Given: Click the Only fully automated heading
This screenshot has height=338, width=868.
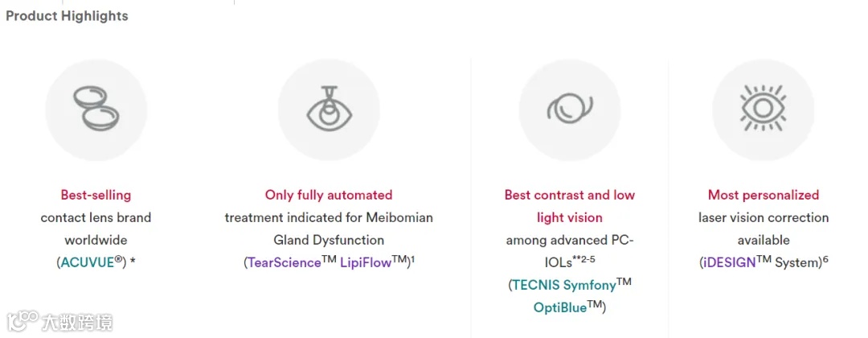Looking at the screenshot, I should [x=329, y=195].
